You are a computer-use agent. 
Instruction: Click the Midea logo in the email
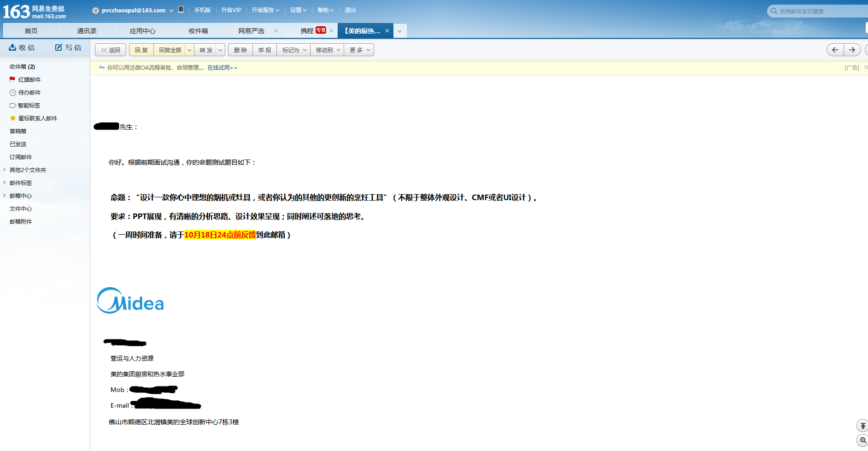[x=130, y=301]
